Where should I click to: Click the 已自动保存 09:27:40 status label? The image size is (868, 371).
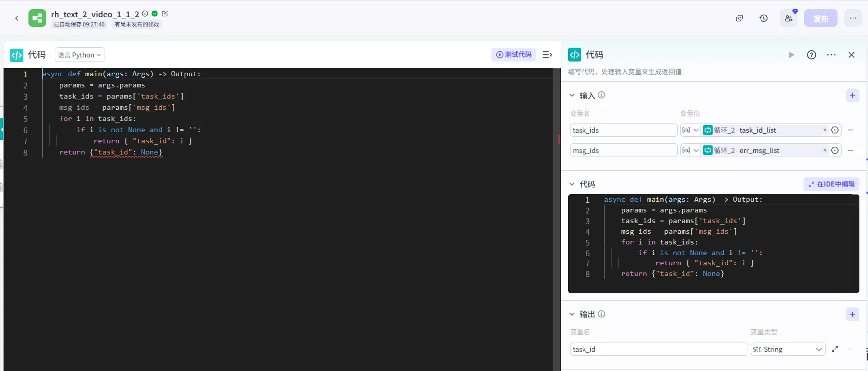tap(79, 24)
